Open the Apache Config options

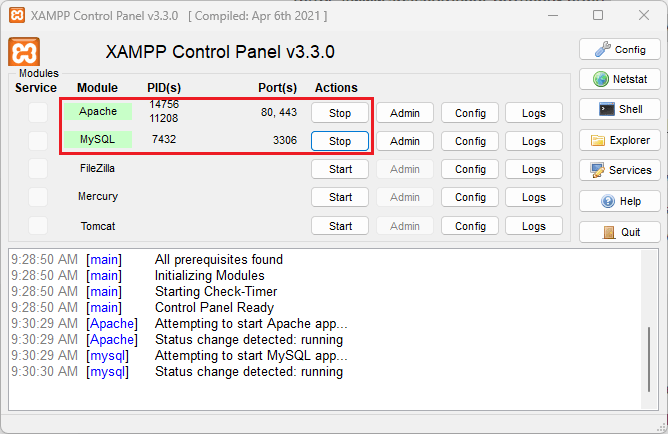pyautogui.click(x=470, y=113)
